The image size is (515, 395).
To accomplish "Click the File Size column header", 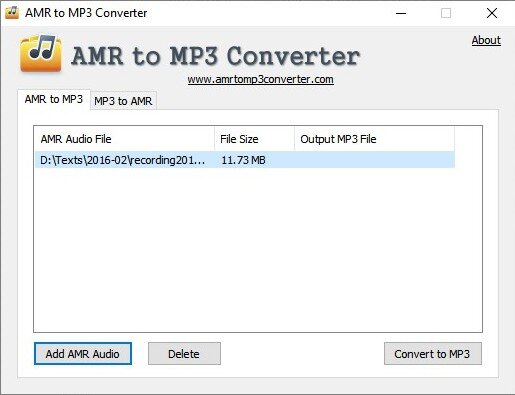I will tap(254, 139).
